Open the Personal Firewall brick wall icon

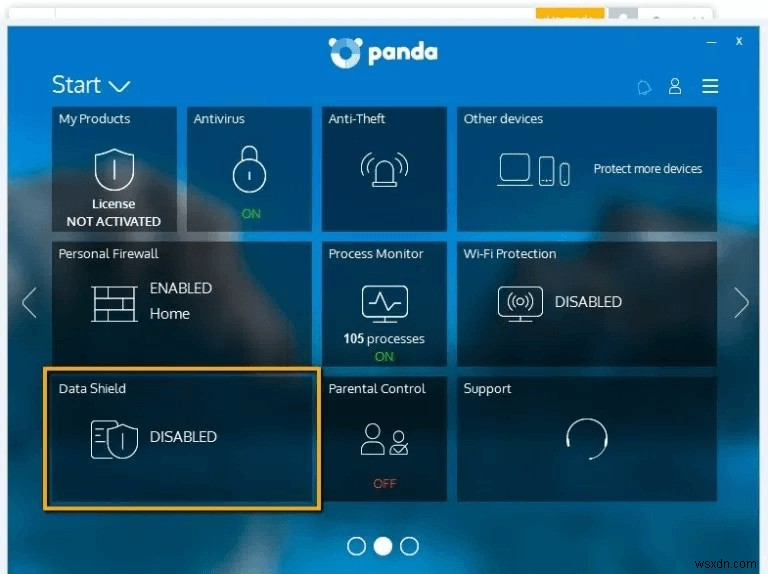tap(114, 304)
